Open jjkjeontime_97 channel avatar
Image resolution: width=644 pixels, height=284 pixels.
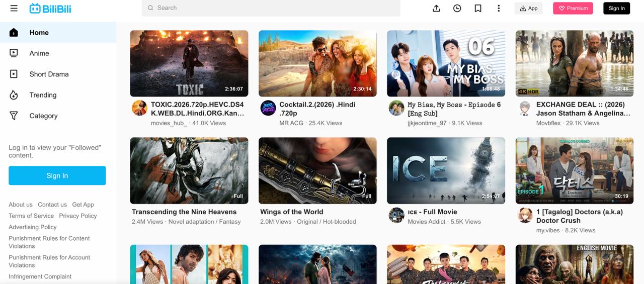pos(396,108)
